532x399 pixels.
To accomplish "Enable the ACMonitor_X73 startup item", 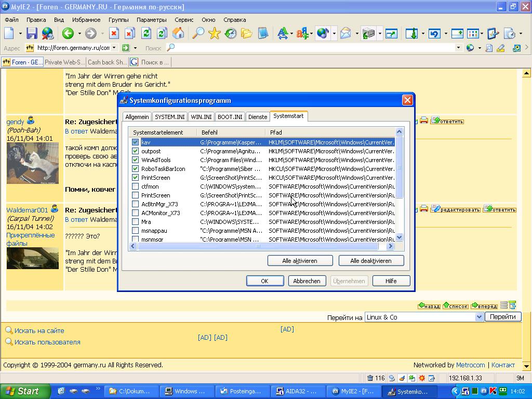I will click(136, 212).
